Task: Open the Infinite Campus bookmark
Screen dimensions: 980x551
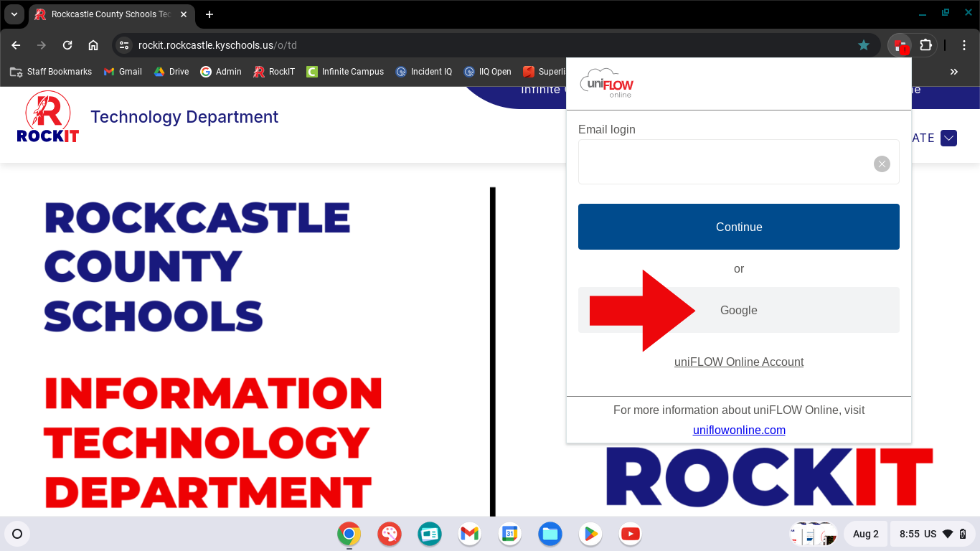Action: [345, 72]
